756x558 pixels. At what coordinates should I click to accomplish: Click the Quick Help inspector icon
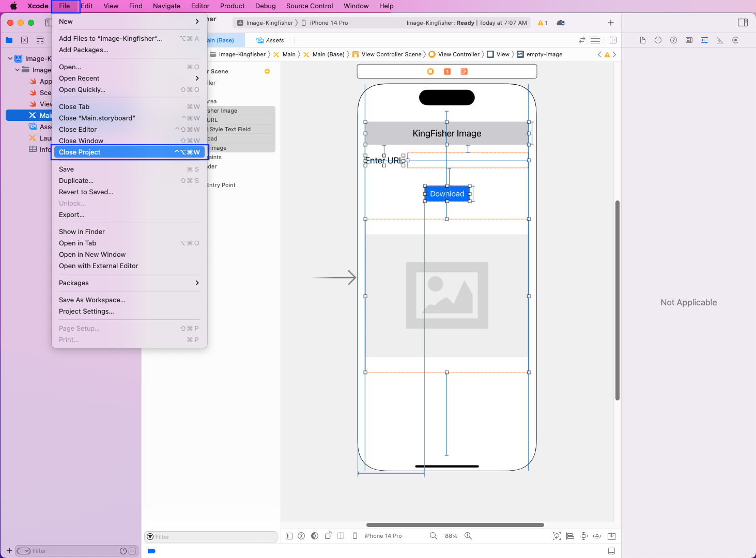pos(673,40)
